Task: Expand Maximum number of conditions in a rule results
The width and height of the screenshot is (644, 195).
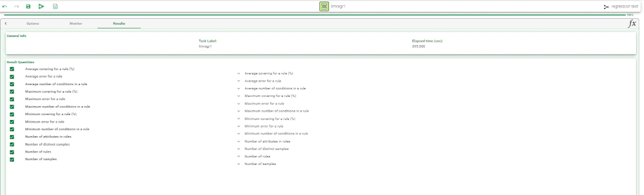Action: coord(239,111)
